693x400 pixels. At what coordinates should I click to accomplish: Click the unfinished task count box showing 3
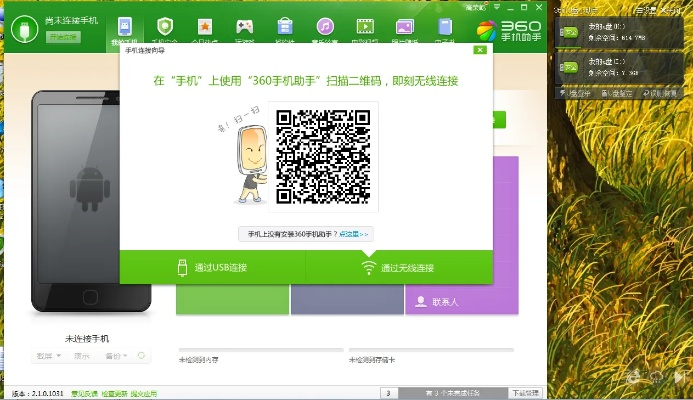point(389,393)
